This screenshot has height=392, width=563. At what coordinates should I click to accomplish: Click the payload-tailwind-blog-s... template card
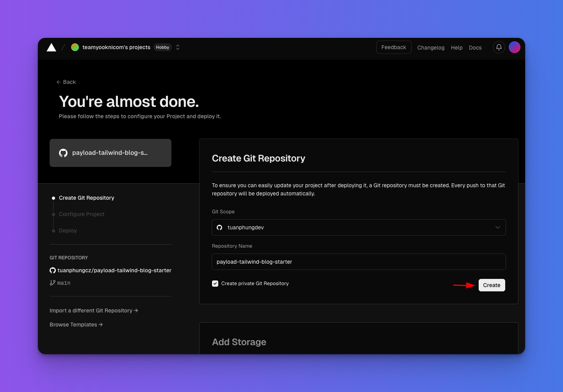pos(110,153)
